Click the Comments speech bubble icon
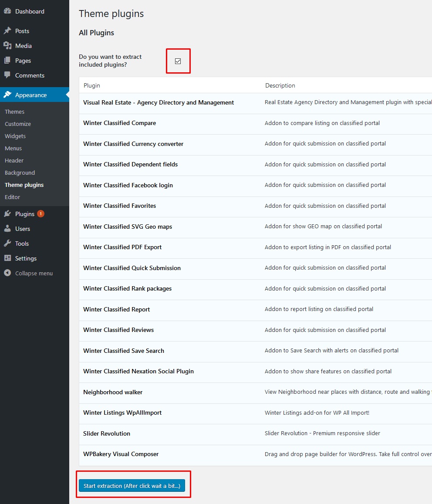The height and width of the screenshot is (504, 432). coord(7,75)
